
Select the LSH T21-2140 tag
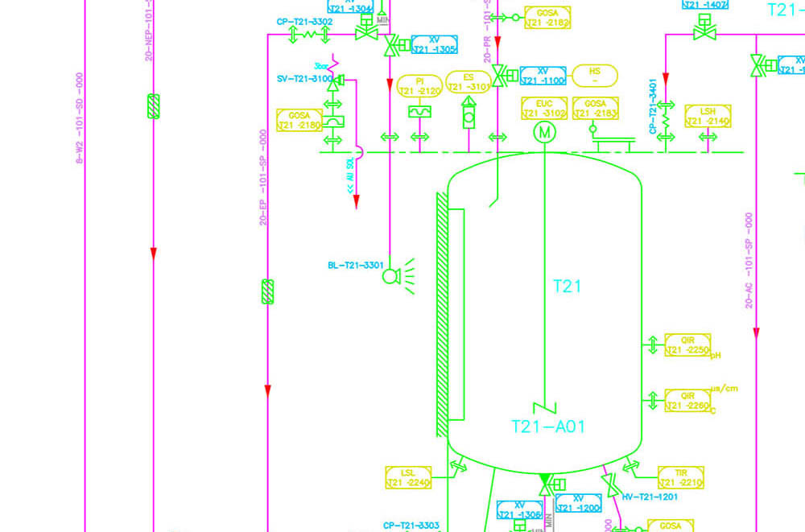(x=708, y=116)
